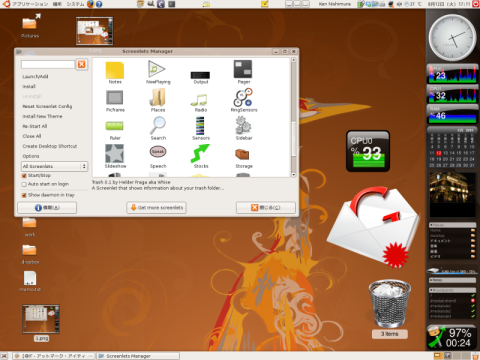Click Create Desktop Shortcut

(x=50, y=146)
